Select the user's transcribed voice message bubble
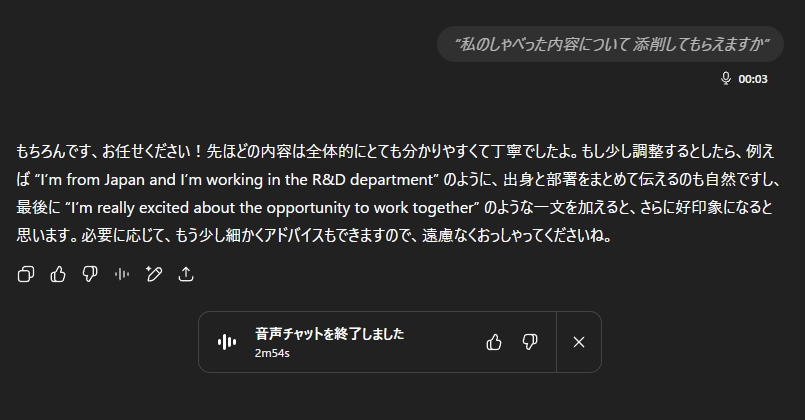 610,44
